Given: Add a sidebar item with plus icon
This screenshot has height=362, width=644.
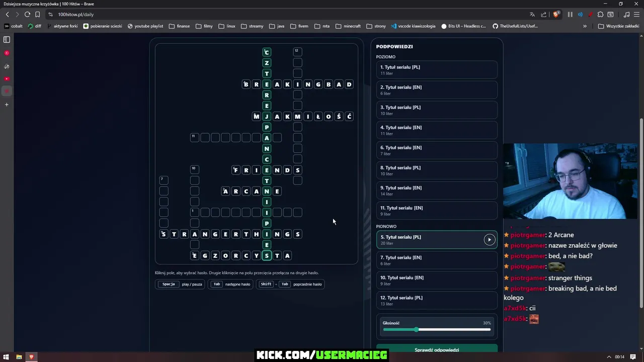Looking at the screenshot, I should [x=7, y=105].
